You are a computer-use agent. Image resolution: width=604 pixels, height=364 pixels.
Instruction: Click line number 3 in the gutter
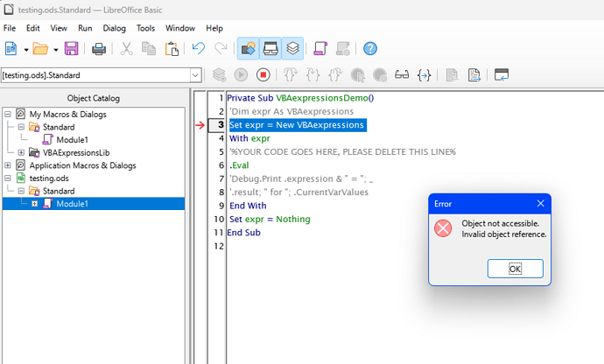pos(221,125)
